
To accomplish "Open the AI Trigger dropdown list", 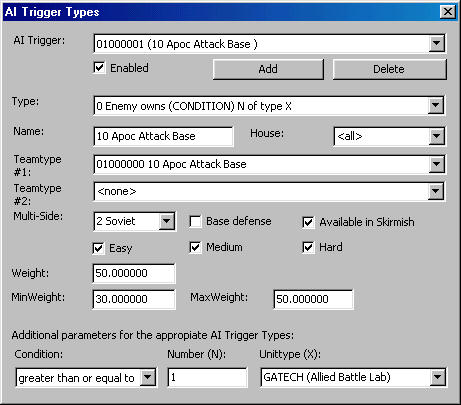I will 436,43.
